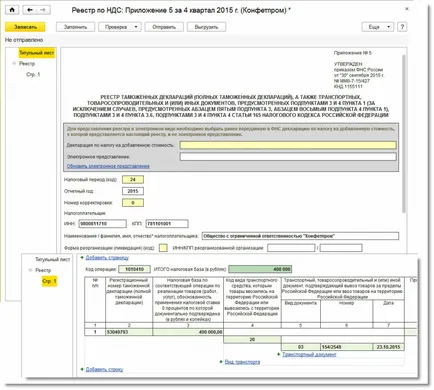Click document date cell 23.10.2015

click(388, 347)
